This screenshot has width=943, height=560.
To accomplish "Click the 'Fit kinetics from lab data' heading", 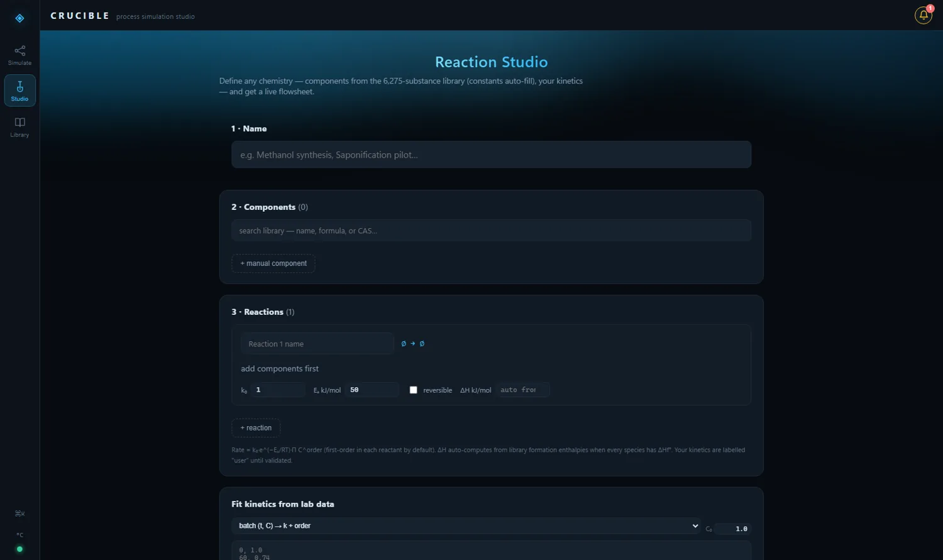I will coord(283,504).
